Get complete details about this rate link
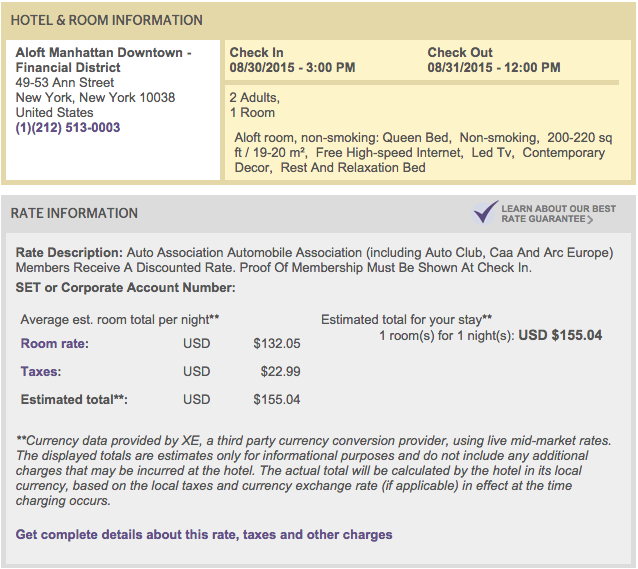This screenshot has width=638, height=569. [204, 534]
